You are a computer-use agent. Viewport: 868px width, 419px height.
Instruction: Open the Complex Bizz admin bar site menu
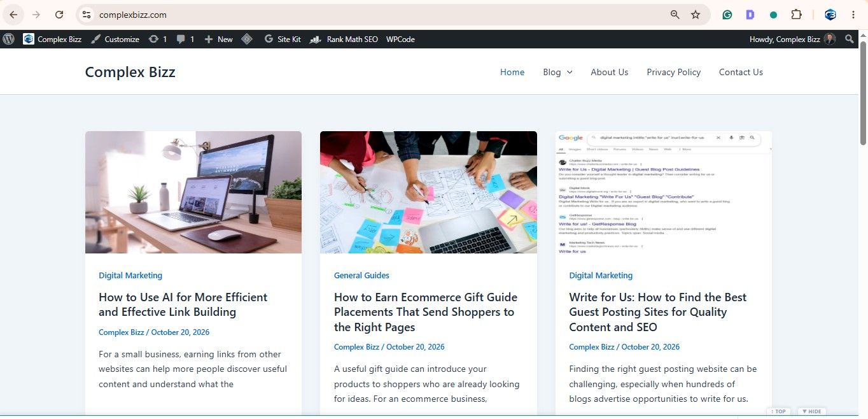click(x=52, y=39)
